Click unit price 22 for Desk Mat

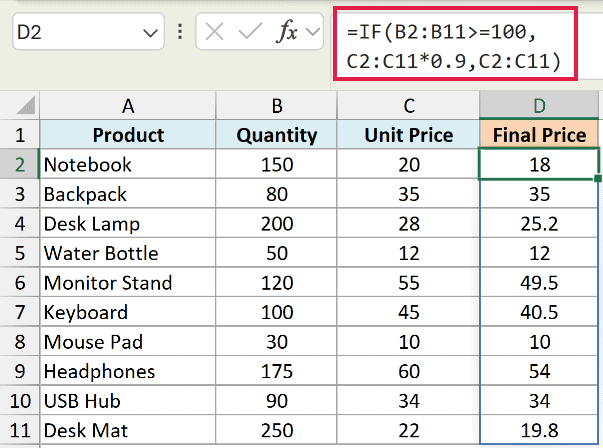(408, 430)
